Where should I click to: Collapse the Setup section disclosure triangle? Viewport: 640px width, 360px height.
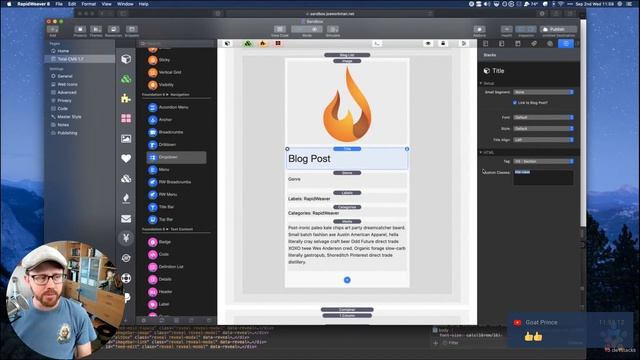481,83
